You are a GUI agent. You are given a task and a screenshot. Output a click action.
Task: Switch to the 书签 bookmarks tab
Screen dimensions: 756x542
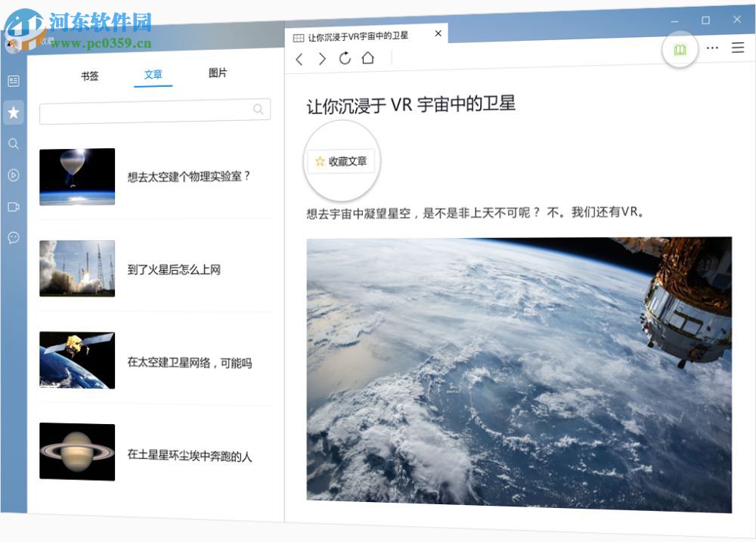point(88,75)
